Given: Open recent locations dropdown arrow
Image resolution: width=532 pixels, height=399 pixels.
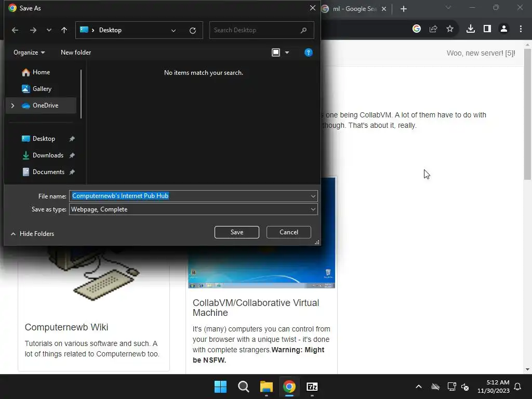Looking at the screenshot, I should [49, 30].
